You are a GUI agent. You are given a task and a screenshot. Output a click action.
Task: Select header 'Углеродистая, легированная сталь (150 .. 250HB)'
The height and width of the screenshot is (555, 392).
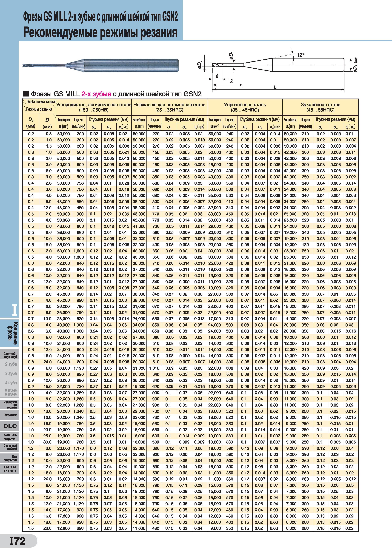tap(94, 107)
